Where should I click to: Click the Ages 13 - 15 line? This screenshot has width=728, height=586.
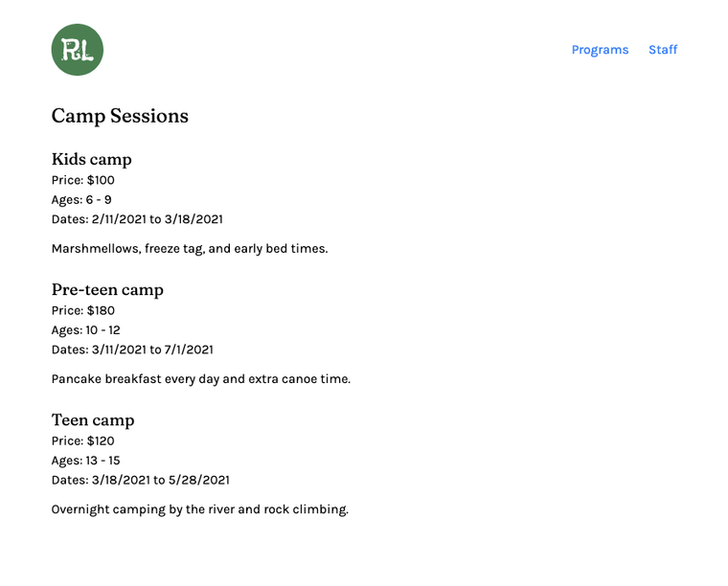pos(86,461)
